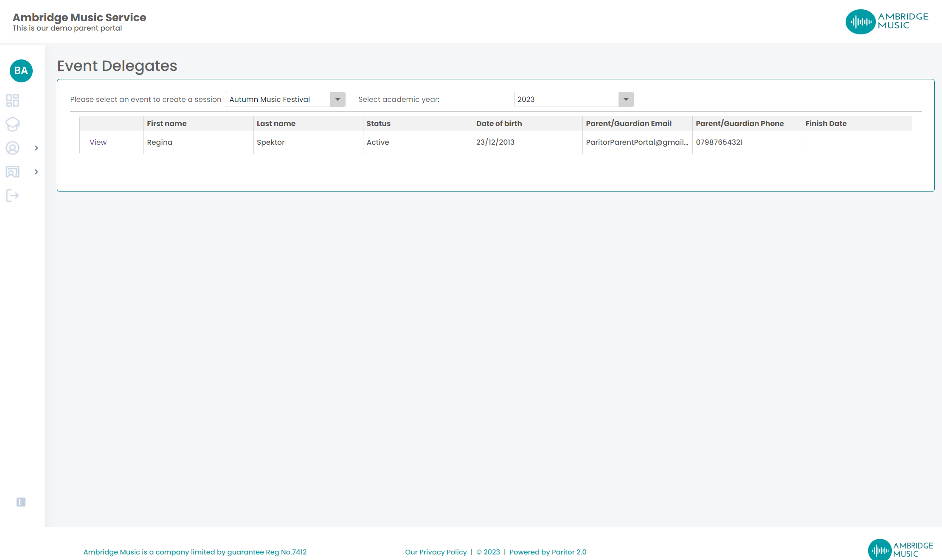Expand the account submenu chevron

click(x=37, y=148)
